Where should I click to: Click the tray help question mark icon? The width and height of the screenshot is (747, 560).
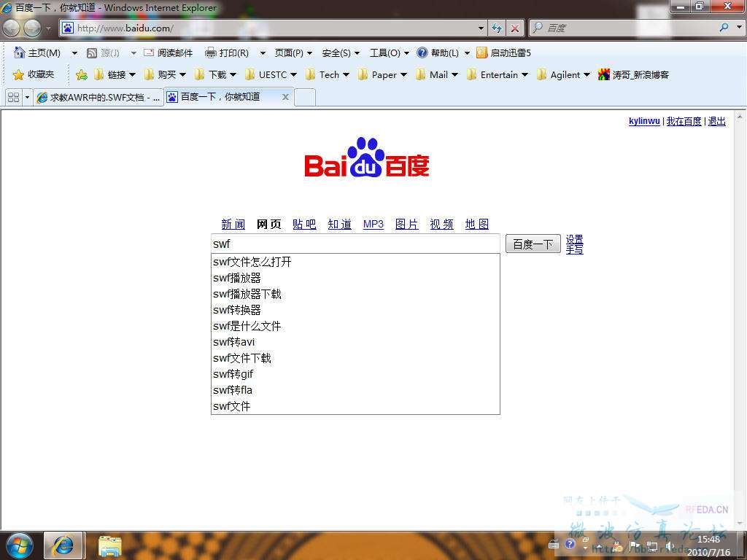(569, 544)
